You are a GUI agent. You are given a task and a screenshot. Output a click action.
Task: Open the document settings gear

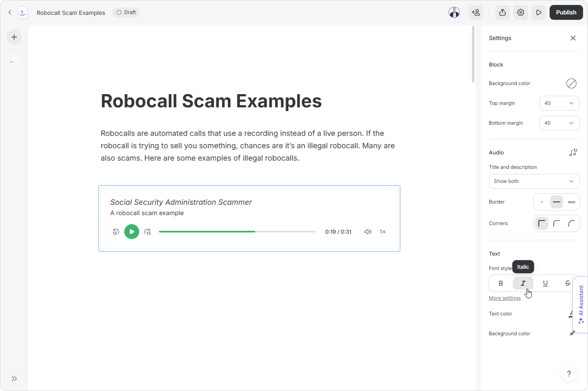pyautogui.click(x=520, y=12)
